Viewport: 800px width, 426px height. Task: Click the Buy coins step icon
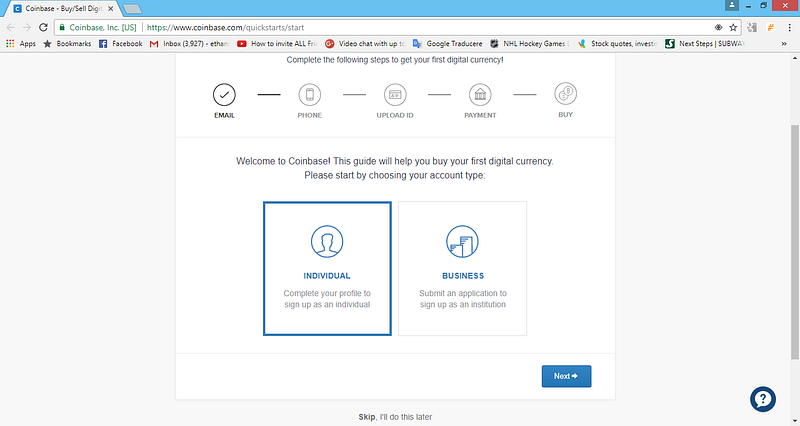point(565,94)
